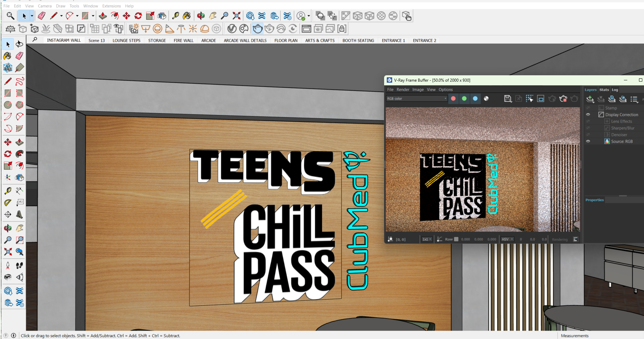The image size is (644, 339).
Task: Expand the Select tool dropdown arrow
Action: pyautogui.click(x=32, y=16)
